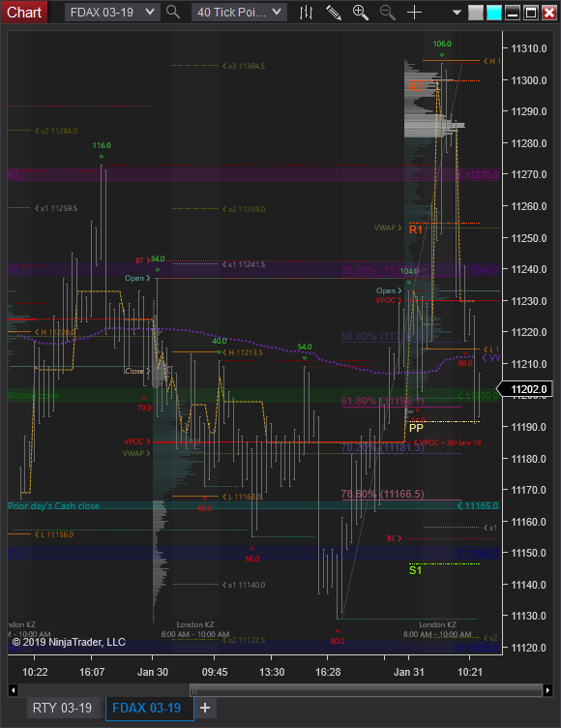Click the zoom out magnifier
This screenshot has height=728, width=561.
tap(388, 12)
